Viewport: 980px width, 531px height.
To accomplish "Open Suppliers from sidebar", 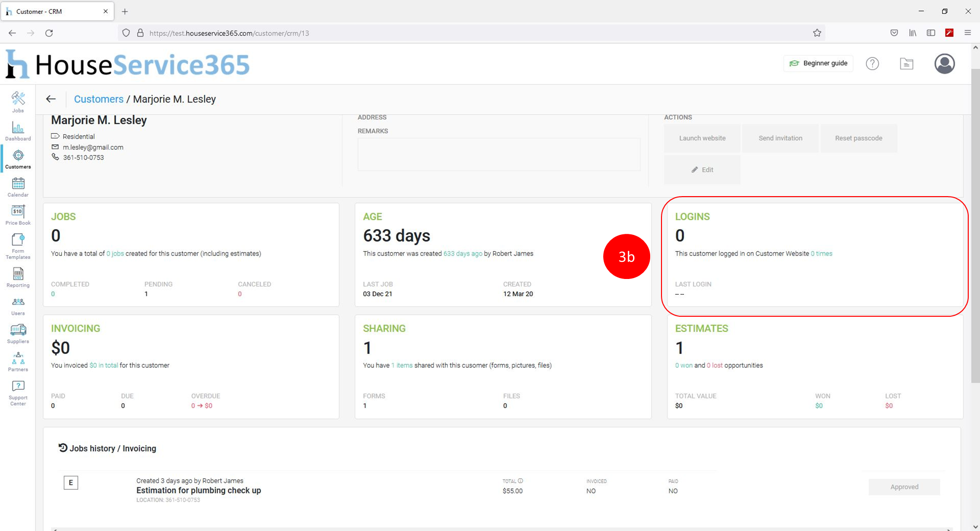I will (x=18, y=333).
